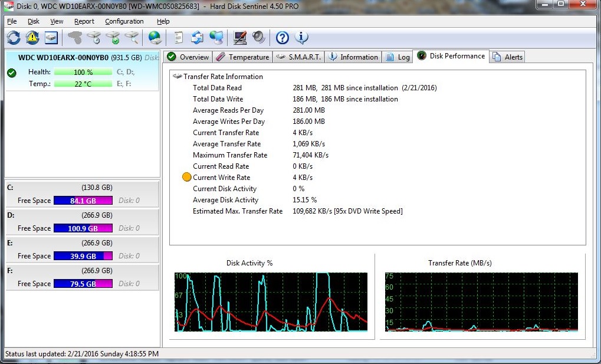Click the disk icon with green checkmark
This screenshot has width=601, height=364.
pos(113,38)
